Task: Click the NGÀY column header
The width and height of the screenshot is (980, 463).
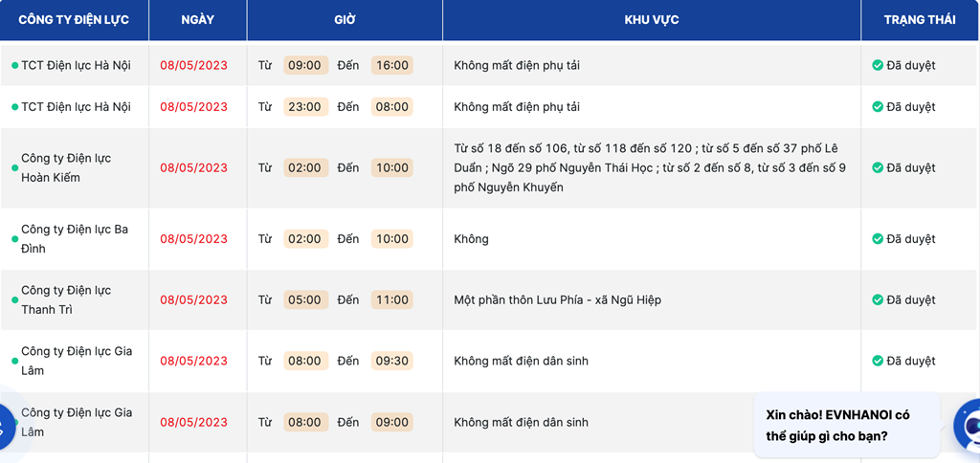Action: 197,20
